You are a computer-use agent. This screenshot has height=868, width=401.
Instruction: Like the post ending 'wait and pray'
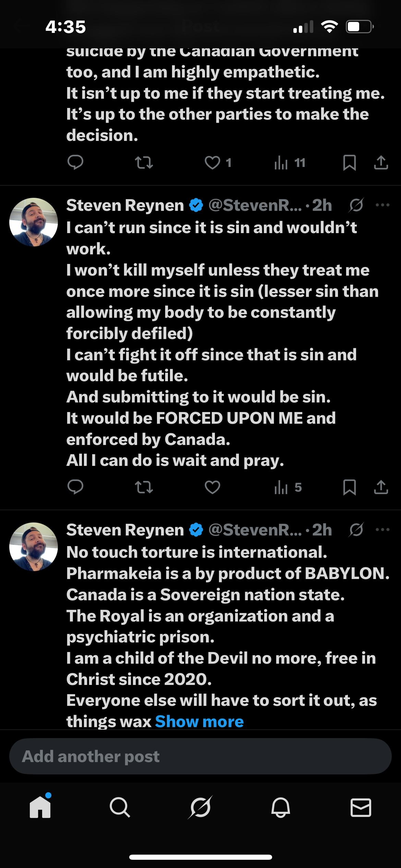click(212, 487)
